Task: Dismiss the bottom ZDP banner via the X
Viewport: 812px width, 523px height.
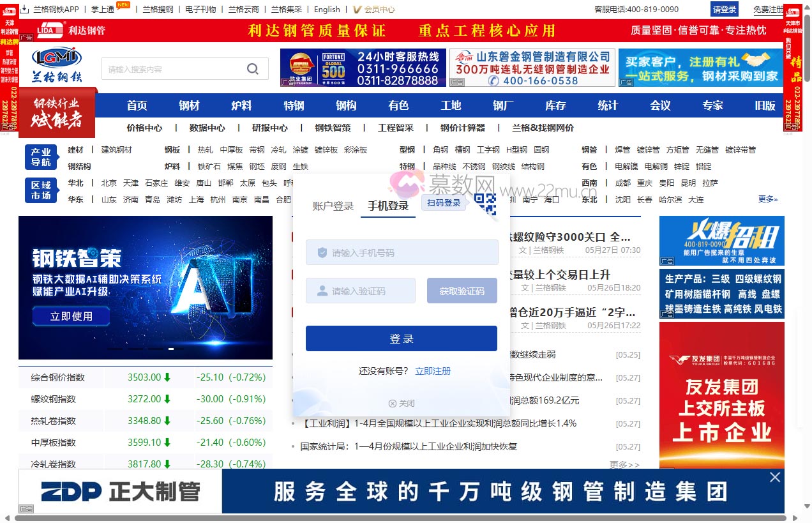Action: [774, 476]
